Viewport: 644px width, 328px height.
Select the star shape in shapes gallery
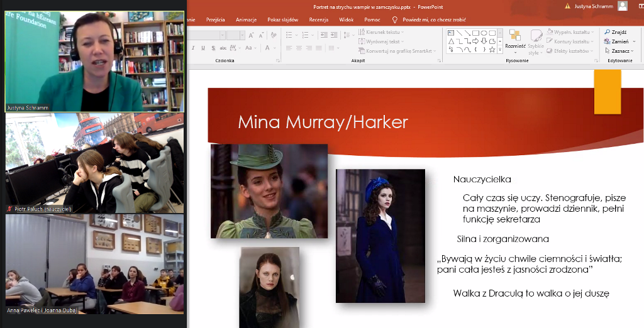[492, 49]
